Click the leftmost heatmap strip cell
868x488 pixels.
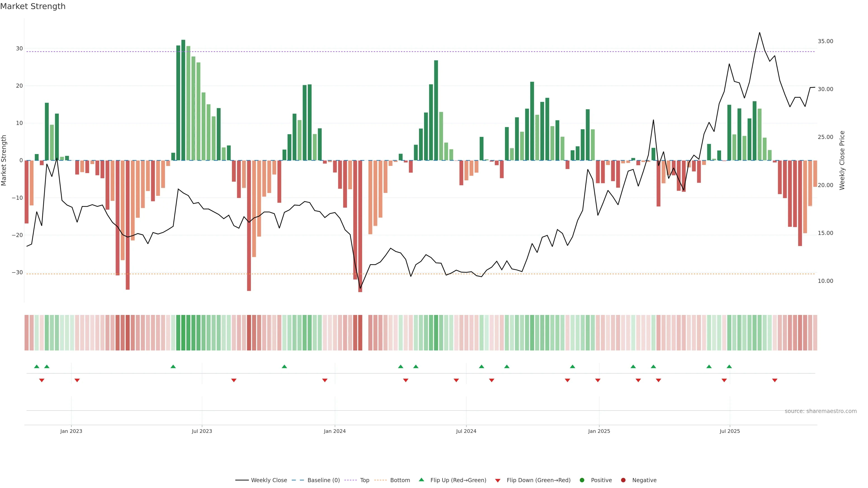click(x=27, y=333)
